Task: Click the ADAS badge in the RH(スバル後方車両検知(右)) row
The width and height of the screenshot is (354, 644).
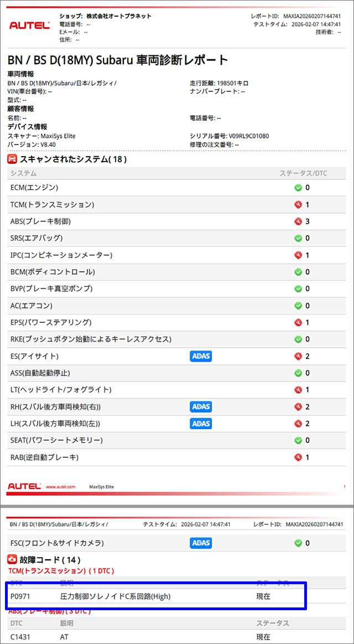Action: (201, 406)
